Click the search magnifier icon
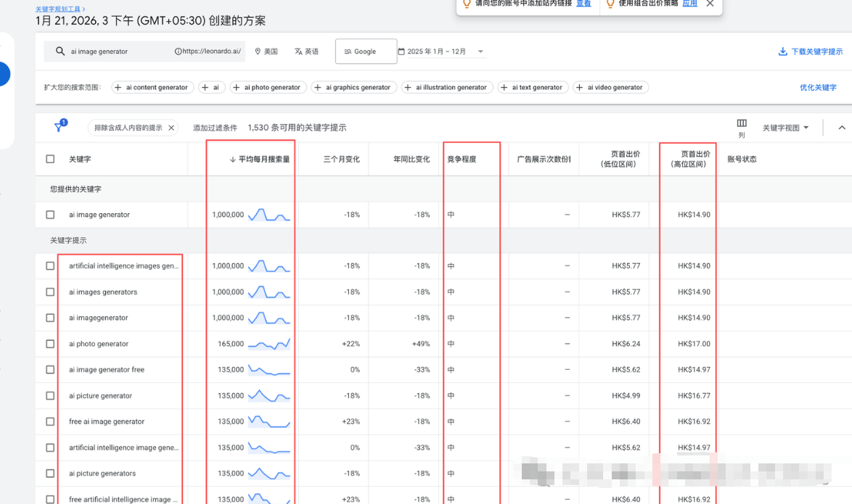This screenshot has width=852, height=504. 60,51
